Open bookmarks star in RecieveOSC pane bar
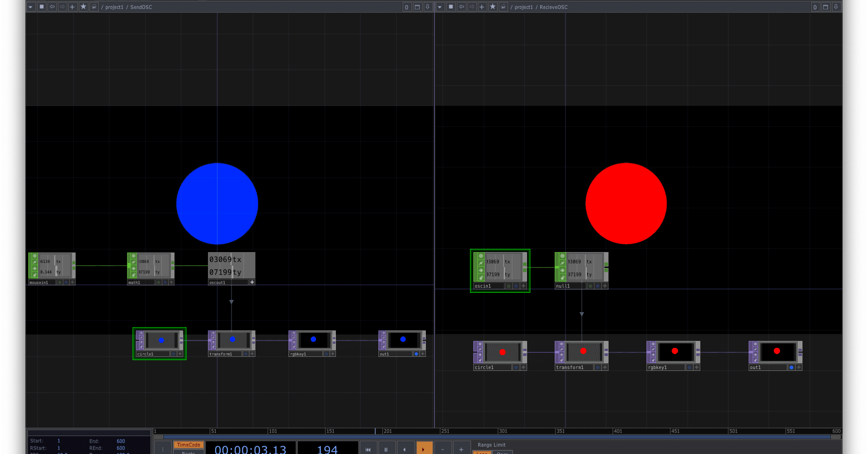The image size is (868, 454). pos(493,7)
